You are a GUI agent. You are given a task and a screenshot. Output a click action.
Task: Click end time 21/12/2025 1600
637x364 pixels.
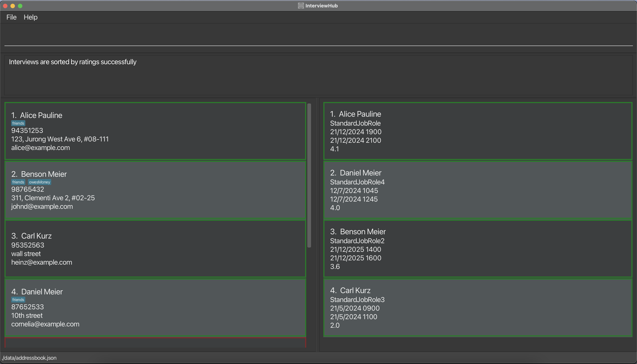pos(356,258)
